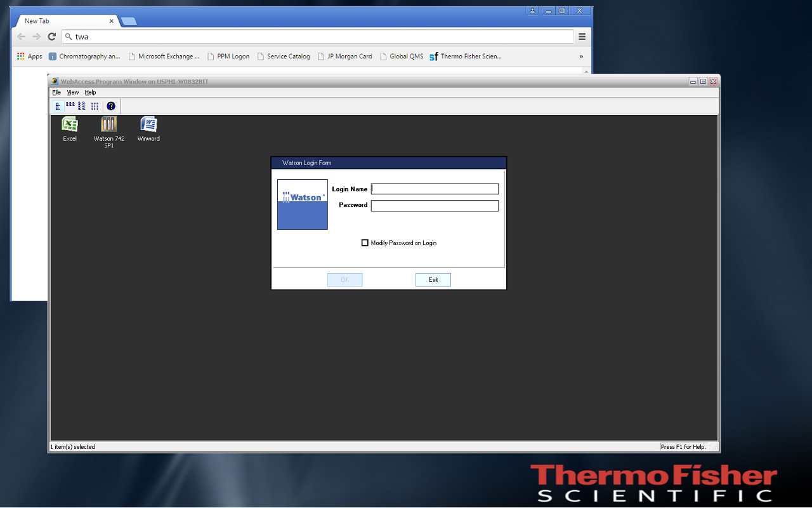Click inside the Login Name field
The height and width of the screenshot is (508, 812).
point(434,189)
